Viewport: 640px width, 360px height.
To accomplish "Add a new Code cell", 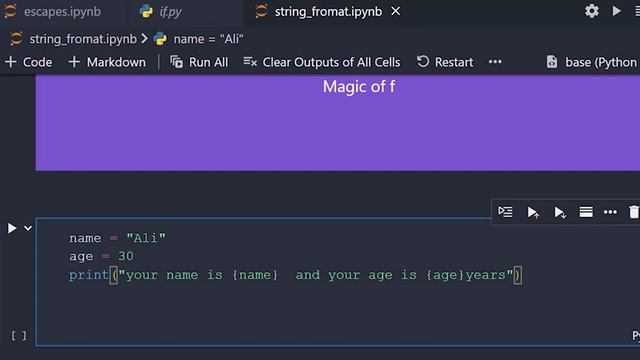I will tap(29, 62).
